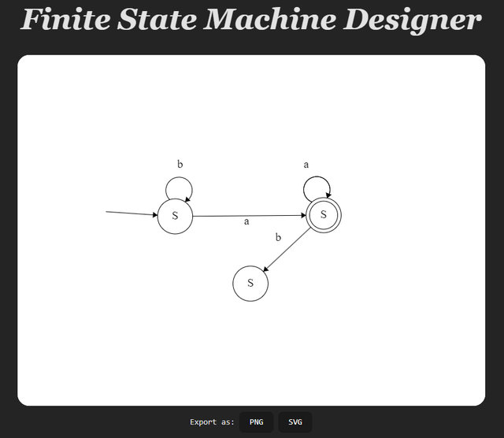The image size is (504, 438).
Task: Select the diagonal b transition arrow
Action: [287, 250]
